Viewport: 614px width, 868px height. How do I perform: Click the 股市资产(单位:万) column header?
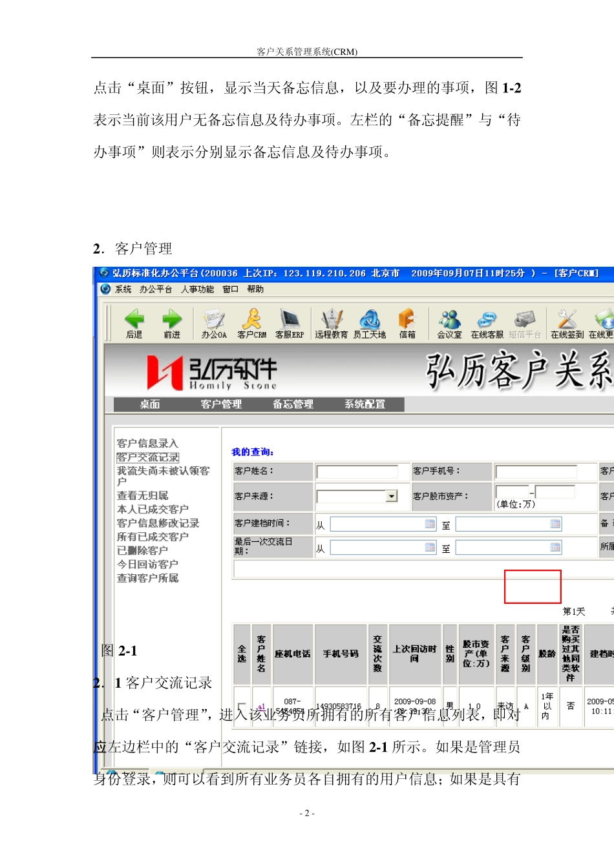[x=476, y=654]
